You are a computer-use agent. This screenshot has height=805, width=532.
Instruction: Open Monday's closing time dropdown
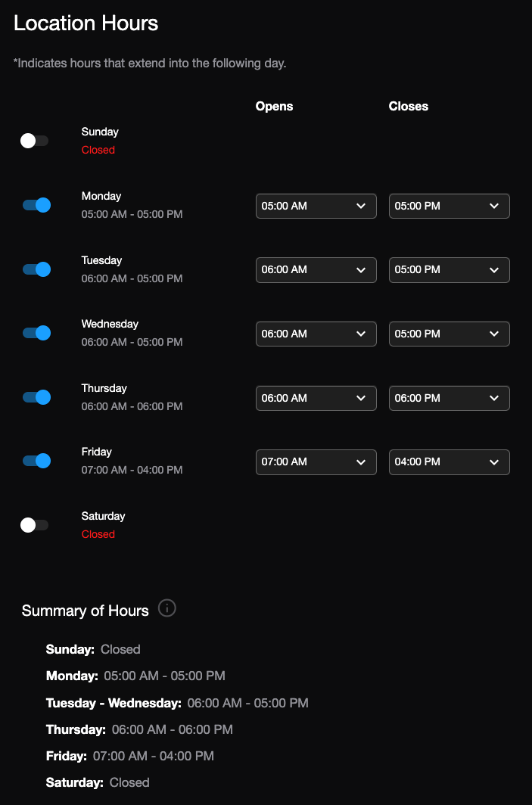pos(449,206)
